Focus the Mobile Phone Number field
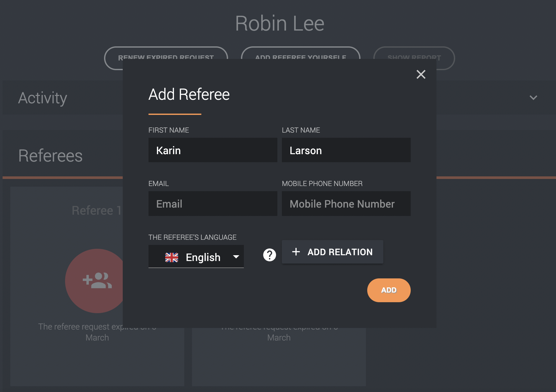The image size is (556, 392). click(x=346, y=204)
